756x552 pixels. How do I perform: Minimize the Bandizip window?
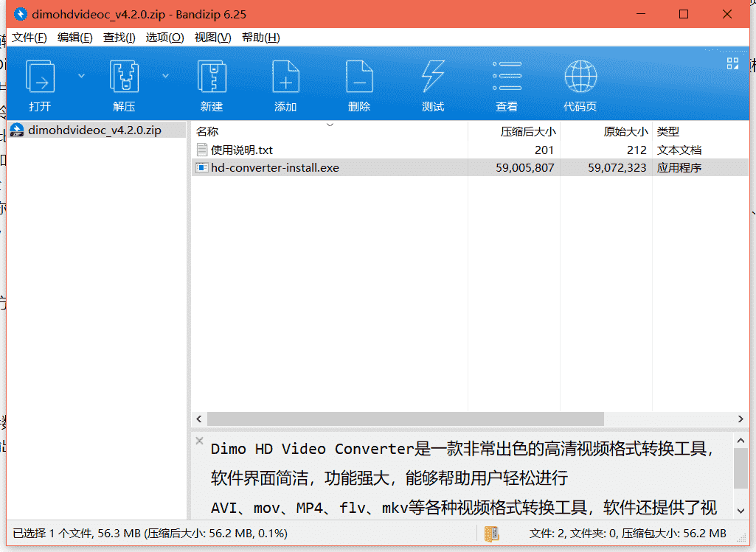tap(641, 14)
